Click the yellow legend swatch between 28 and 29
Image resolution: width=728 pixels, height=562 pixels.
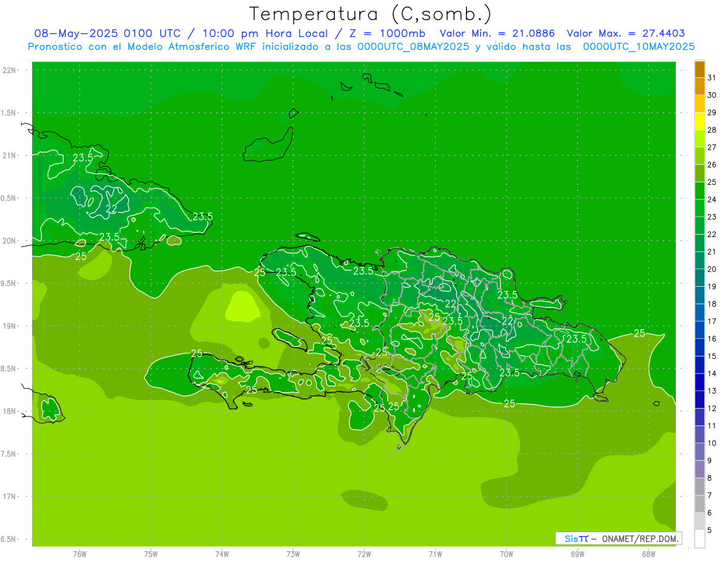699,121
